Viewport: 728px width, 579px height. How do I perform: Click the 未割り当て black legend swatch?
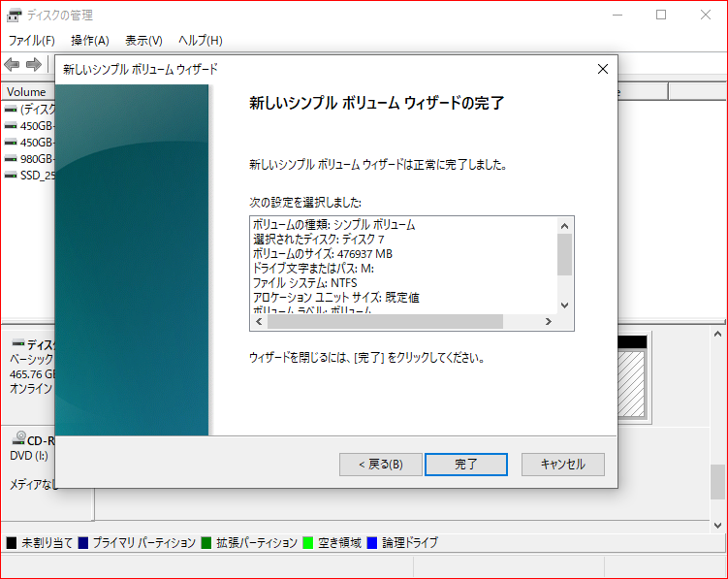[x=12, y=543]
